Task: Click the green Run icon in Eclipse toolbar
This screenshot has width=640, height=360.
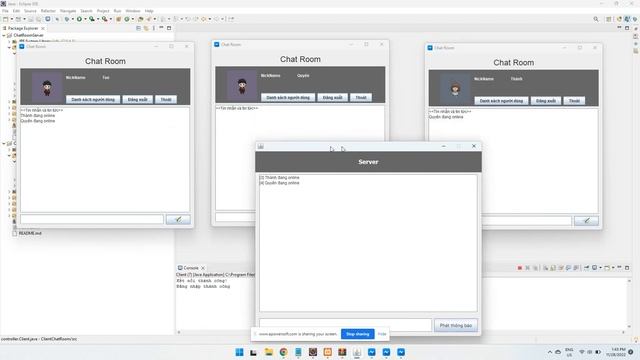Action: pyautogui.click(x=80, y=19)
